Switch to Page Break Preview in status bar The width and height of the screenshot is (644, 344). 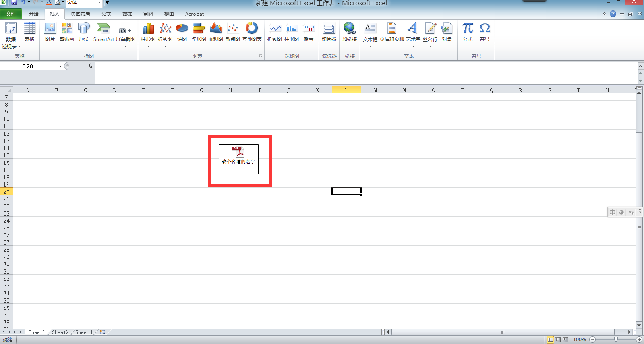click(565, 340)
